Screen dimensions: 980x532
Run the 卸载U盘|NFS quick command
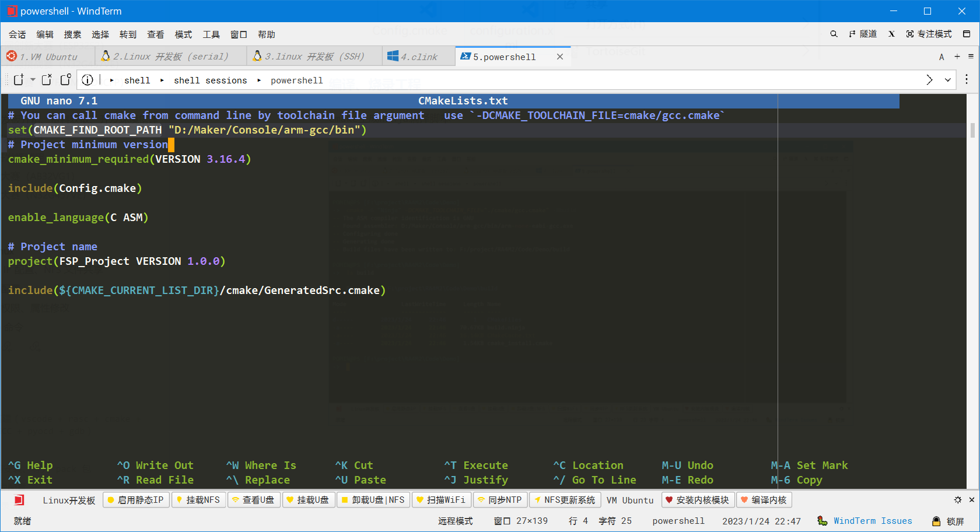click(x=373, y=500)
